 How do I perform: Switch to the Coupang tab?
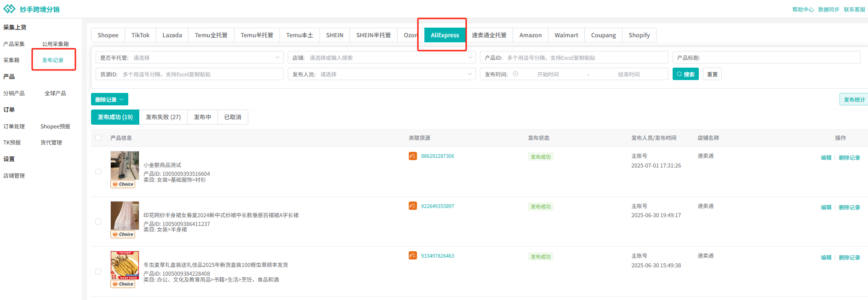(604, 35)
